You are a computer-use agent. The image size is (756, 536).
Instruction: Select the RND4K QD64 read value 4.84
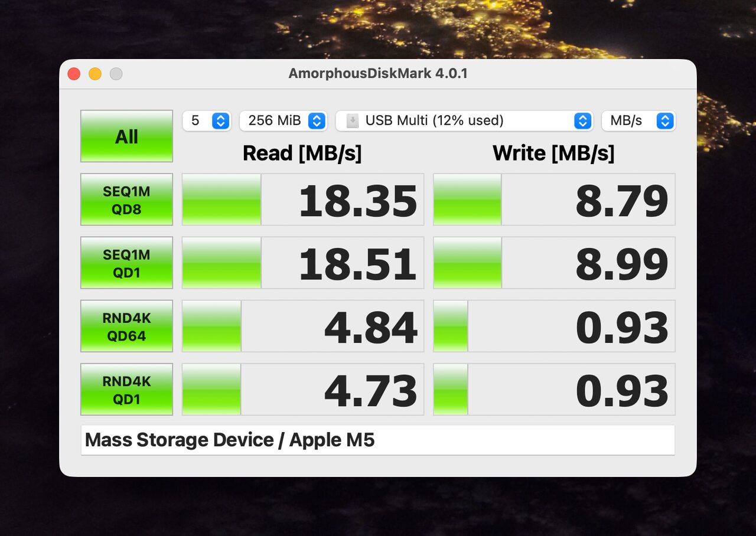click(371, 328)
